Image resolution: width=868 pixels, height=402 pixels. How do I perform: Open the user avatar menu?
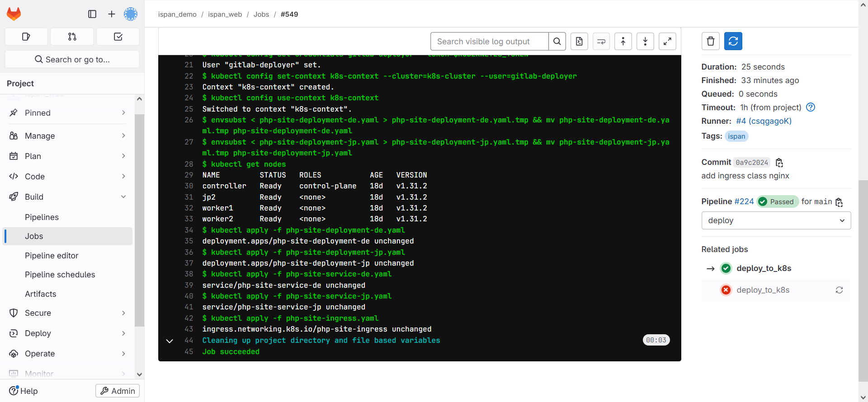coord(131,14)
